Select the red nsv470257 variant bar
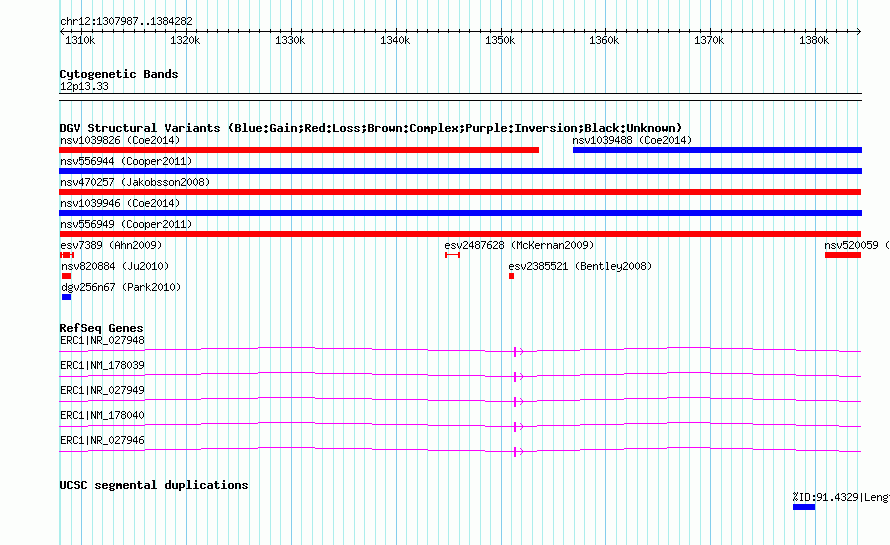This screenshot has width=890, height=545. pyautogui.click(x=460, y=192)
